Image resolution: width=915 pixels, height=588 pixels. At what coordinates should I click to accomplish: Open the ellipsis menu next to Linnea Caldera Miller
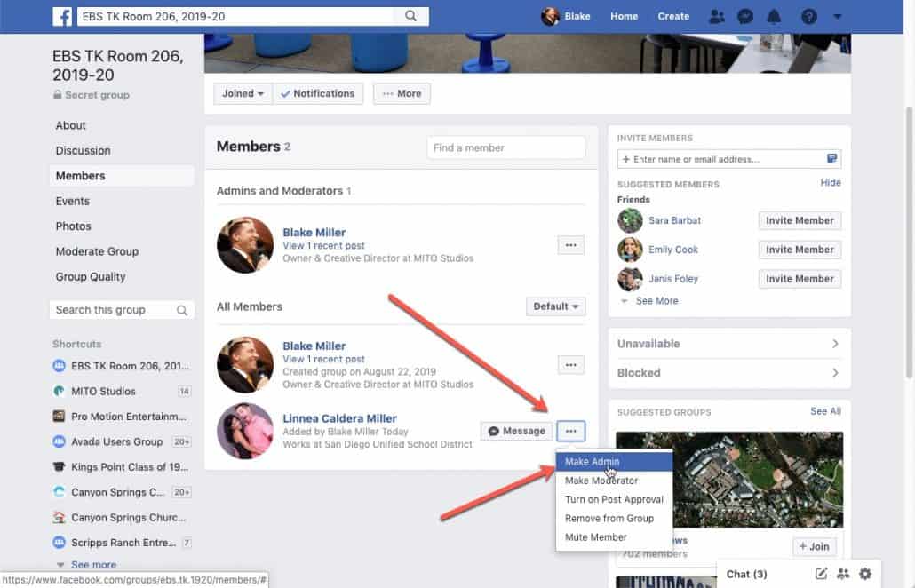(571, 431)
